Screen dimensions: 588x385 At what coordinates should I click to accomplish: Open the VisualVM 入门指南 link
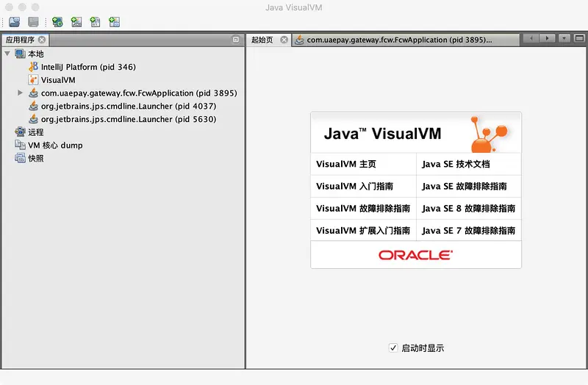[x=355, y=187]
